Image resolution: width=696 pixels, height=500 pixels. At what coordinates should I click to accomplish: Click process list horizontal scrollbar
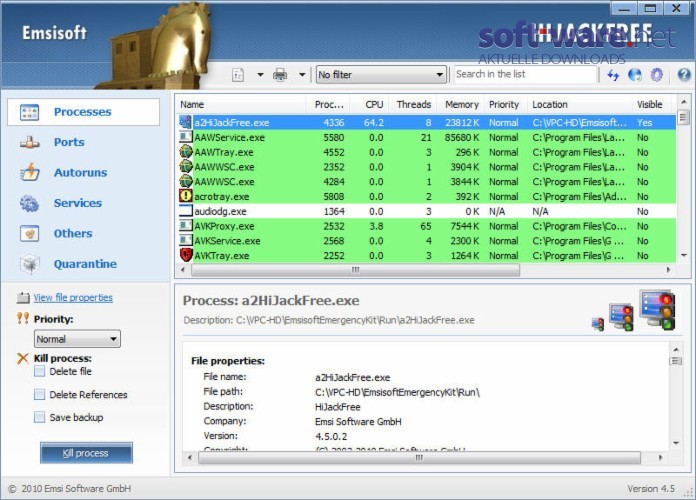[355, 270]
